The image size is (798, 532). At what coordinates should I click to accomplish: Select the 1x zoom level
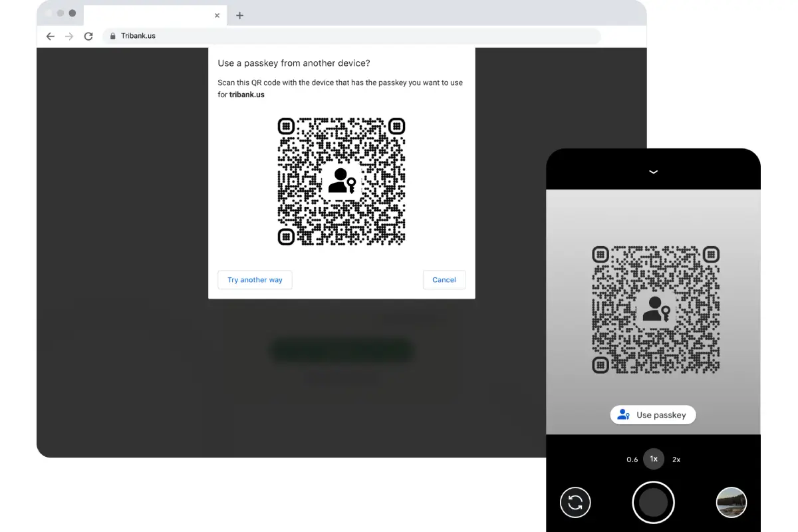(x=653, y=459)
